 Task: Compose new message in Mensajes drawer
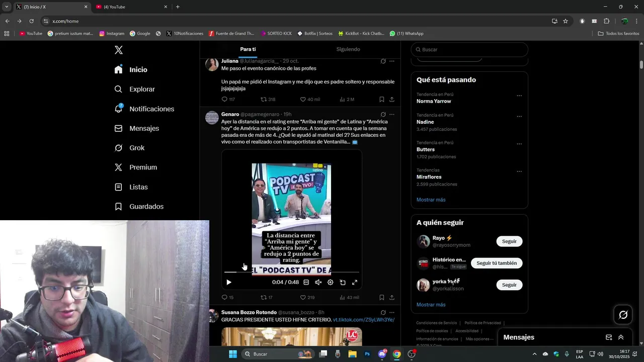tap(609, 337)
